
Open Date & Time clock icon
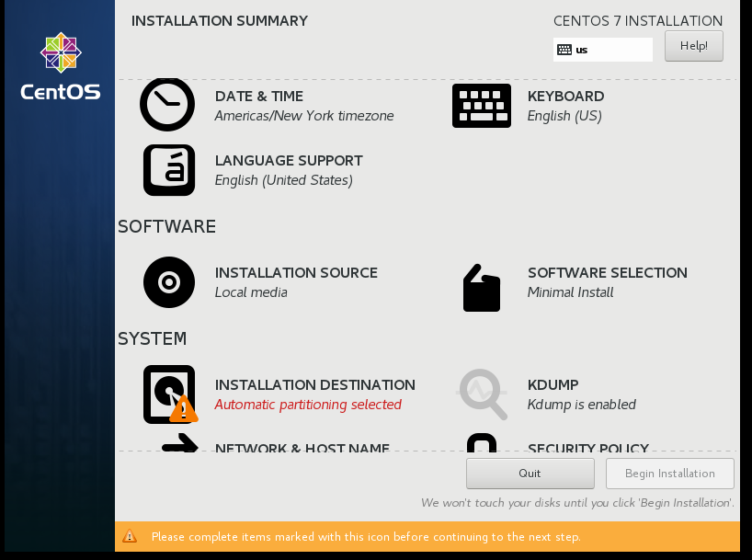point(167,105)
